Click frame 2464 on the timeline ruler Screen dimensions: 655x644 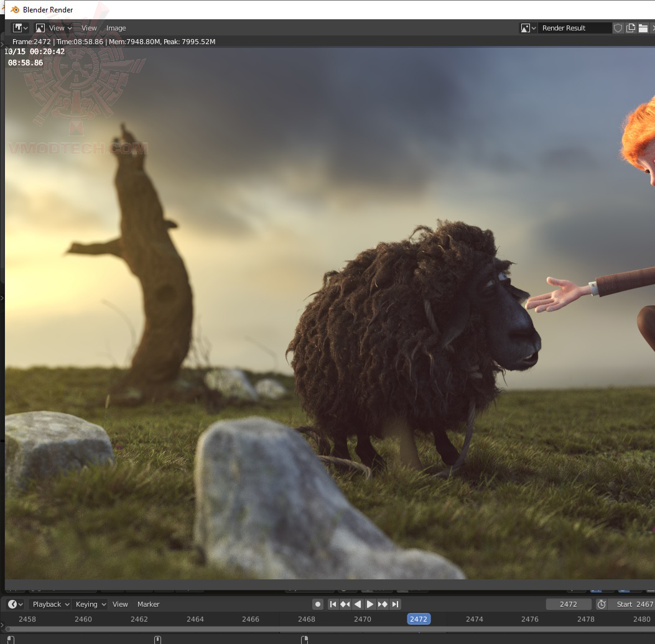tap(195, 619)
